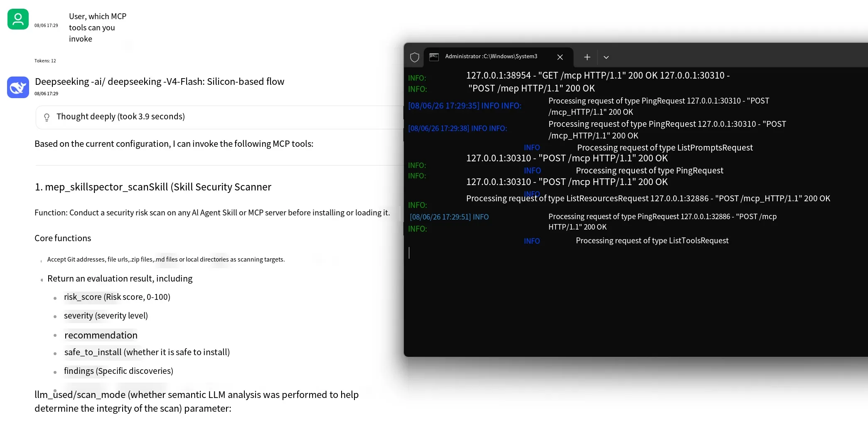Screen dimensions: 868x430
Task: Click the llm_used/scan_mode paragraph
Action: (x=197, y=401)
